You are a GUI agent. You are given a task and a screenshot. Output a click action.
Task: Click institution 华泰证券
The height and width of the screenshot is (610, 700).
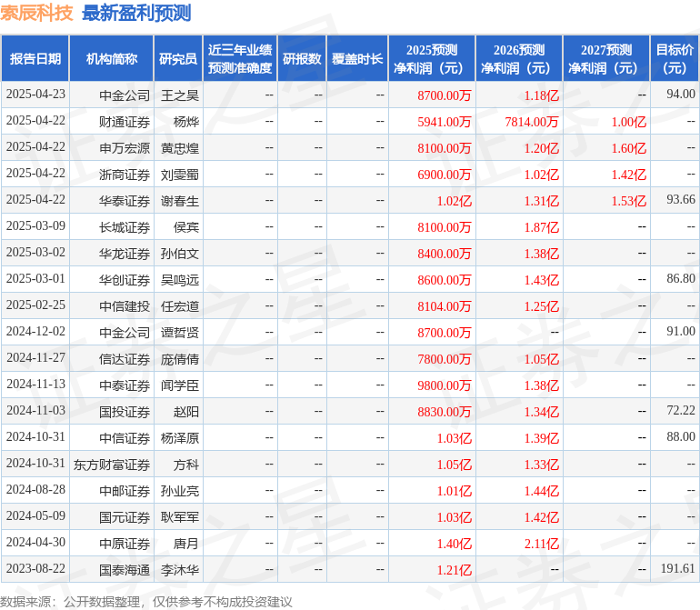[125, 201]
